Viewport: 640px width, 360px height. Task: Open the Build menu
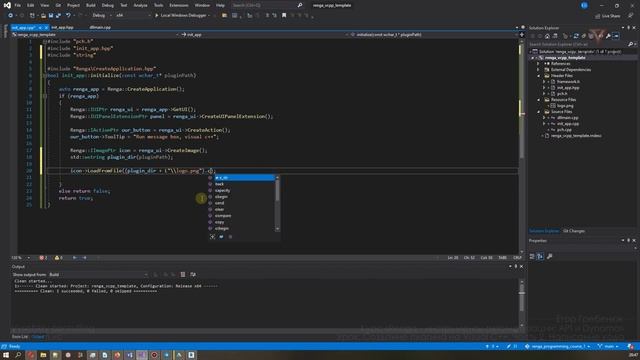pos(91,5)
